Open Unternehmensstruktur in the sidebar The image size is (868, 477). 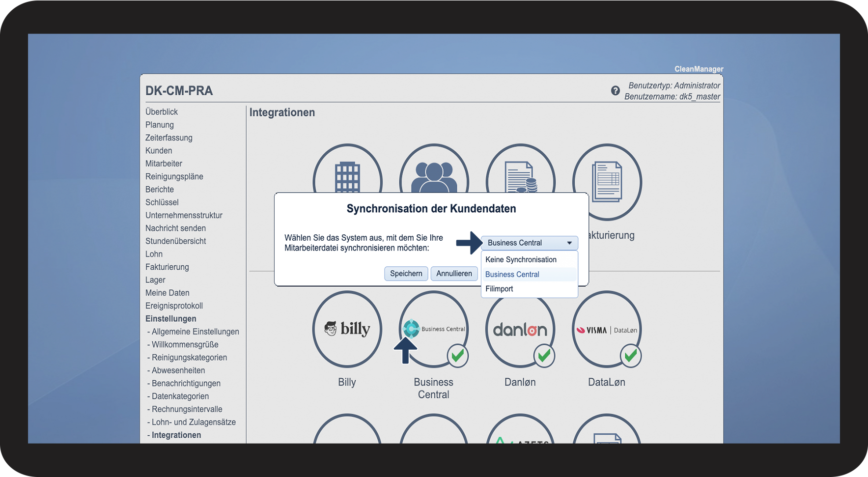point(184,215)
